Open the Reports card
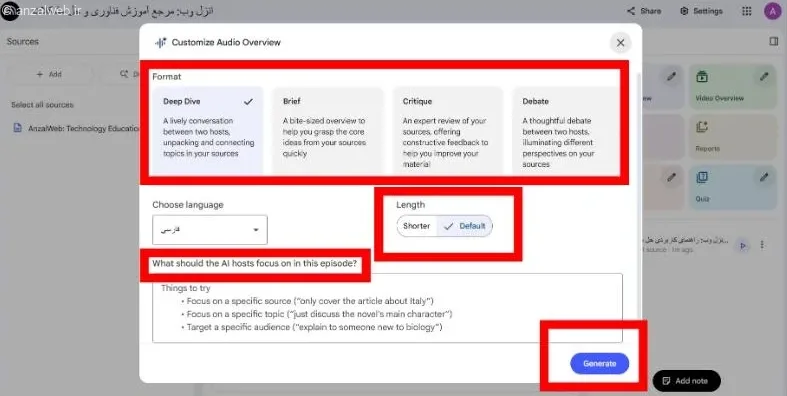 click(733, 137)
